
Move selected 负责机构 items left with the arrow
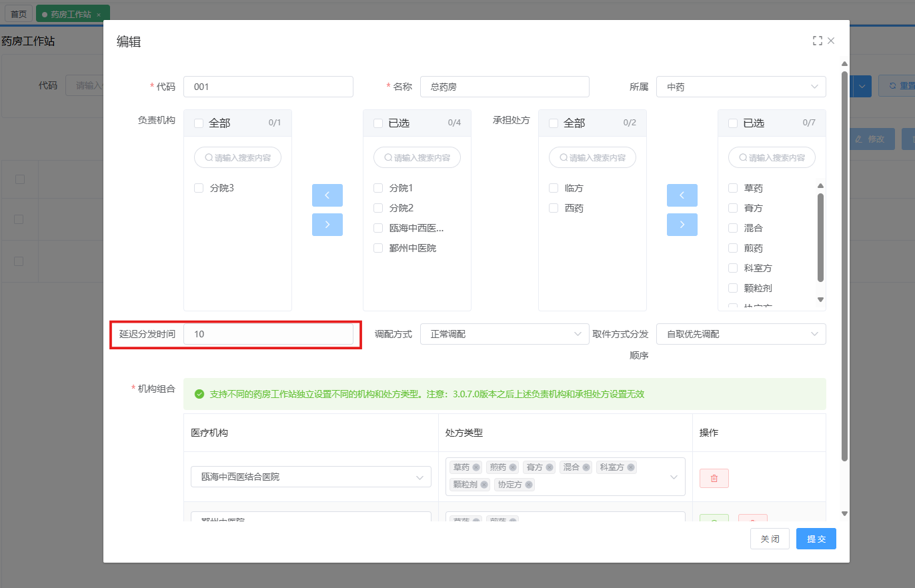pyautogui.click(x=327, y=195)
